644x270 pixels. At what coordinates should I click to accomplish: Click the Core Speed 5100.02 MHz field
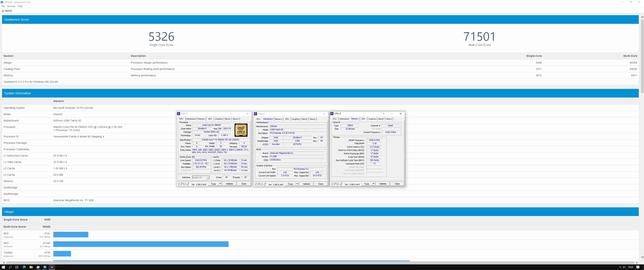pyautogui.click(x=201, y=160)
